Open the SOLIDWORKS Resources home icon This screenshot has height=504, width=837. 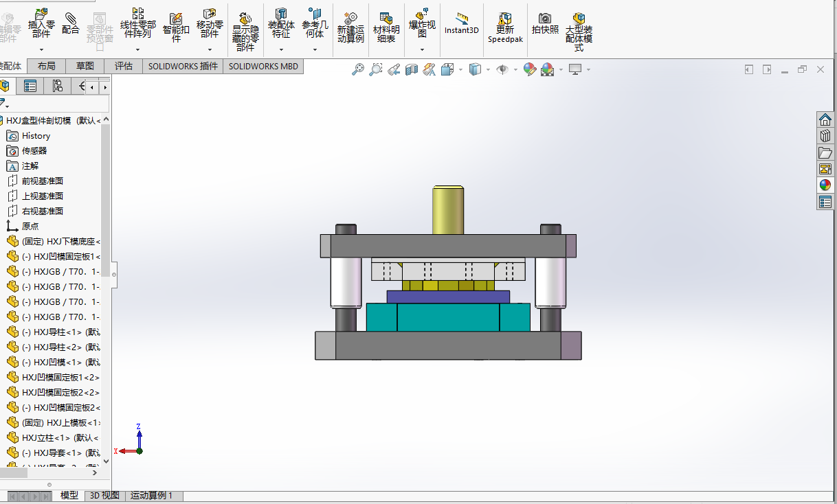[825, 119]
